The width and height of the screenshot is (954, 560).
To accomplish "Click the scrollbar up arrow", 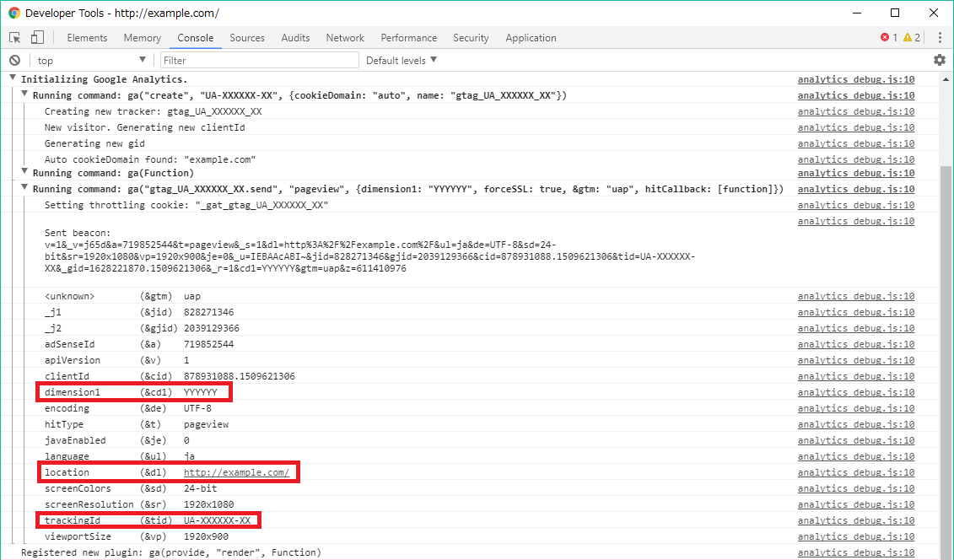I will click(946, 79).
